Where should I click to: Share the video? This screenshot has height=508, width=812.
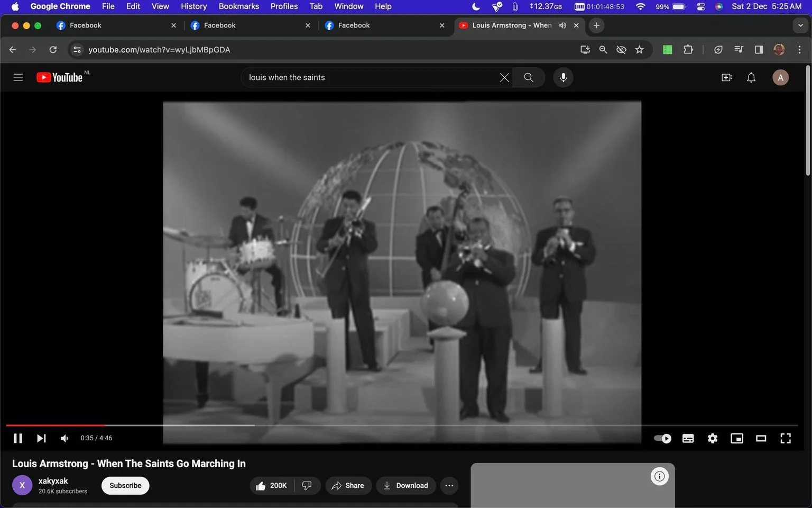click(348, 486)
